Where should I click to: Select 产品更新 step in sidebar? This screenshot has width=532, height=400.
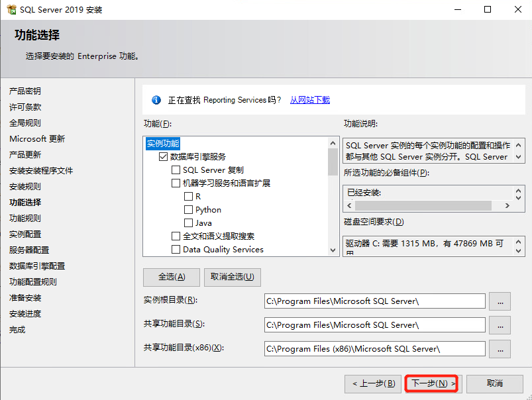coord(25,155)
